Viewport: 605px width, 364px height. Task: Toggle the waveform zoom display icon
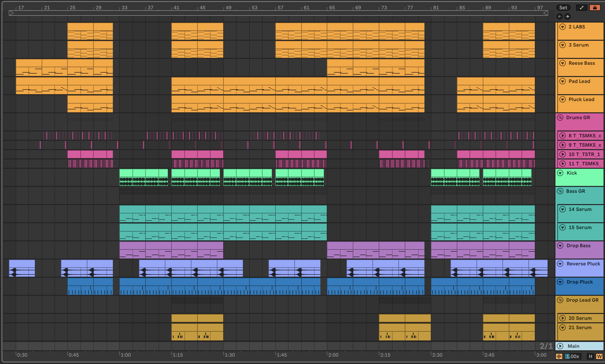point(559,356)
